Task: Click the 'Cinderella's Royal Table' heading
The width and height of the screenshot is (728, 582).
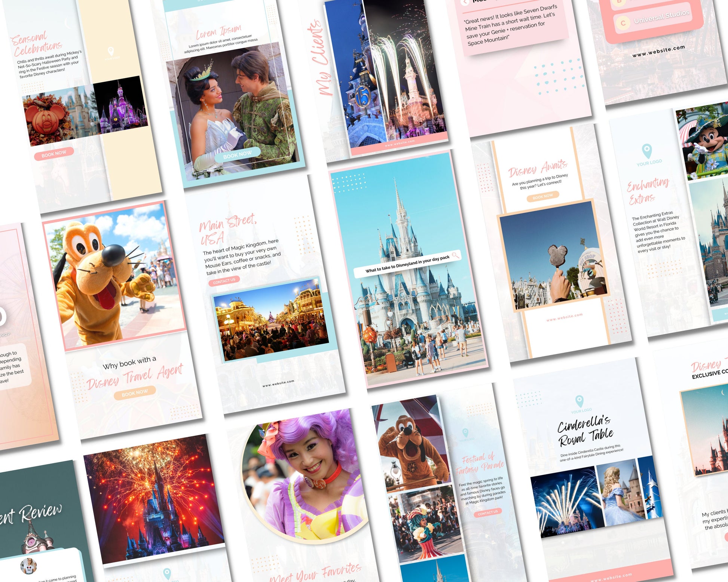Action: pyautogui.click(x=585, y=431)
